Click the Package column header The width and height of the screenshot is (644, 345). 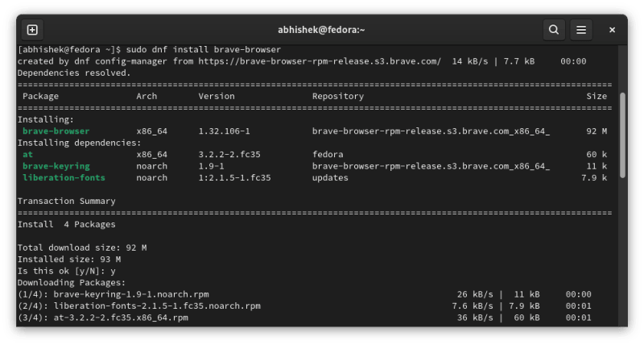click(40, 96)
